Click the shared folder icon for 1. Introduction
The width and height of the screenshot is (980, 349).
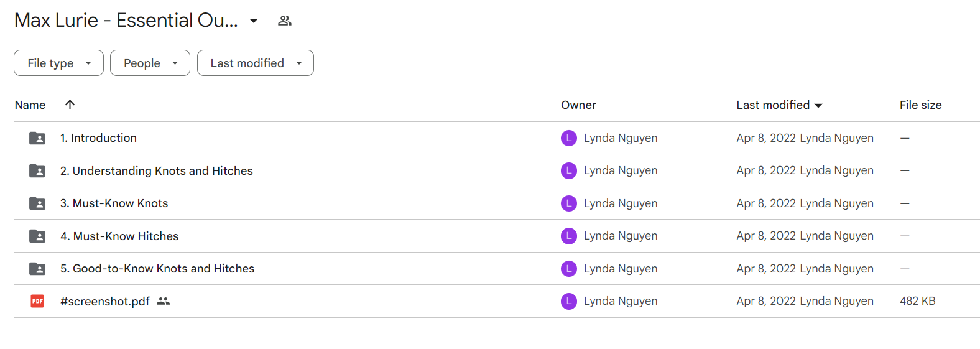pyautogui.click(x=37, y=138)
